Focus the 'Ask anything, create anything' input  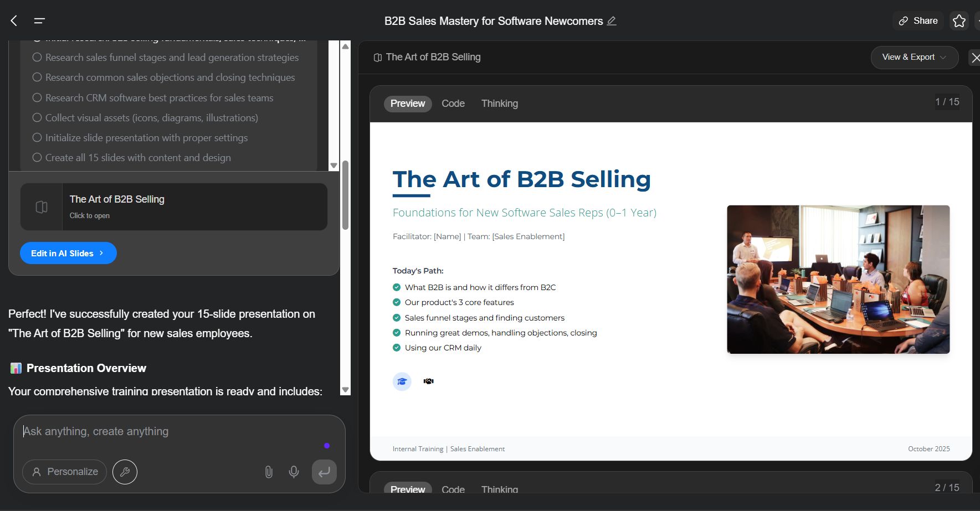click(x=166, y=431)
